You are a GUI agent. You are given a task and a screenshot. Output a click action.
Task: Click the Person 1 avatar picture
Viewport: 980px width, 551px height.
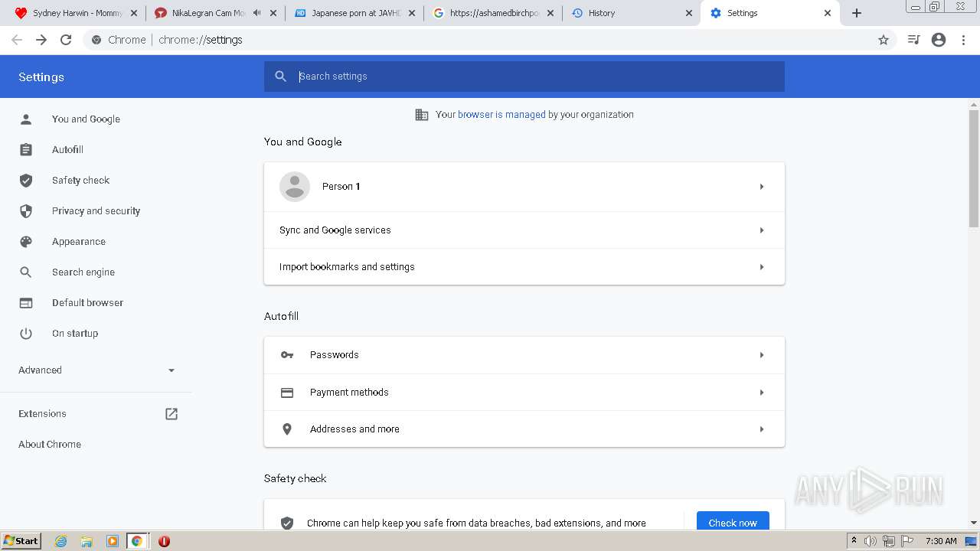coord(295,187)
